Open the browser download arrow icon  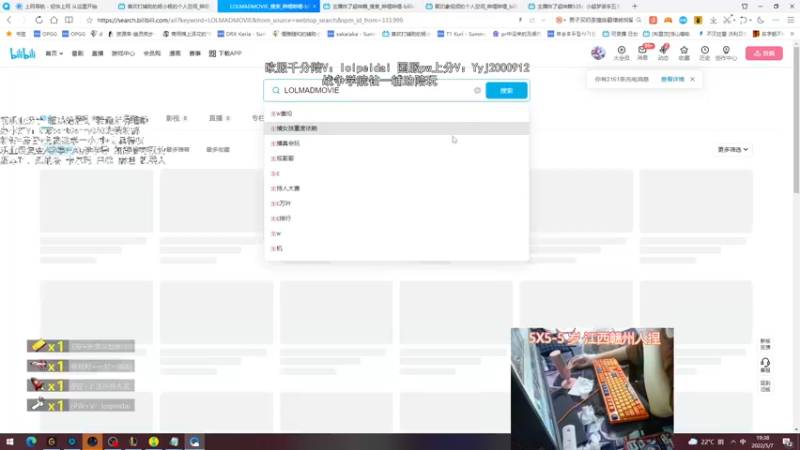pos(713,20)
